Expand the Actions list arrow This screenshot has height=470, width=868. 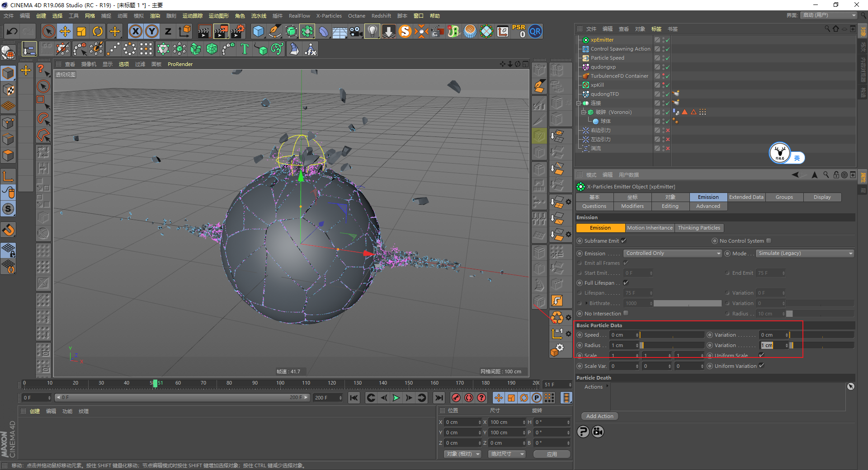pos(607,386)
